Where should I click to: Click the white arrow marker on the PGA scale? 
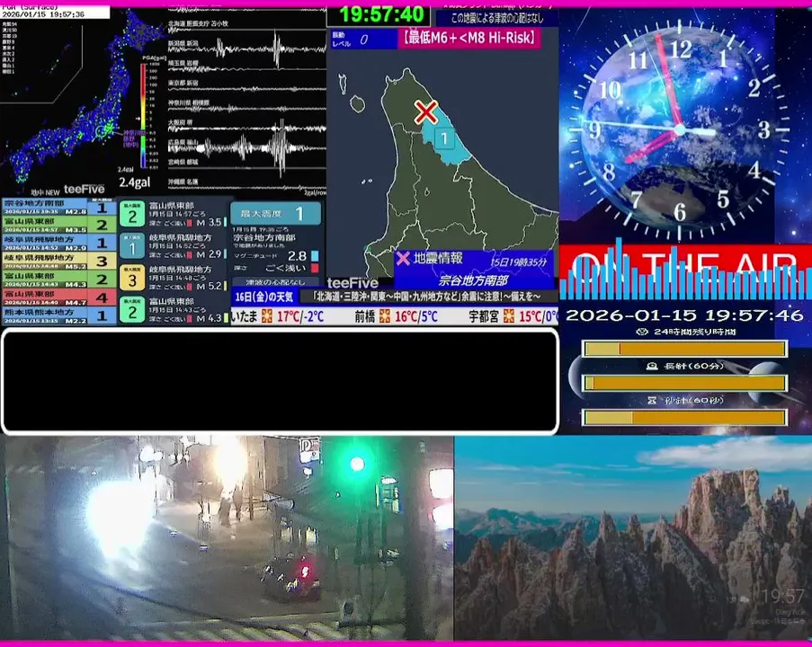138,118
